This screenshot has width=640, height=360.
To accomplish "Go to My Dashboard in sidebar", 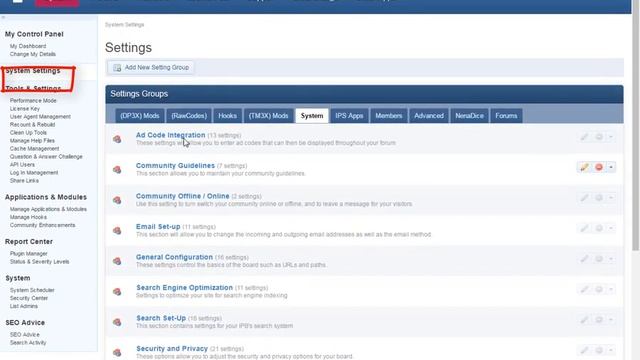I will point(28,46).
